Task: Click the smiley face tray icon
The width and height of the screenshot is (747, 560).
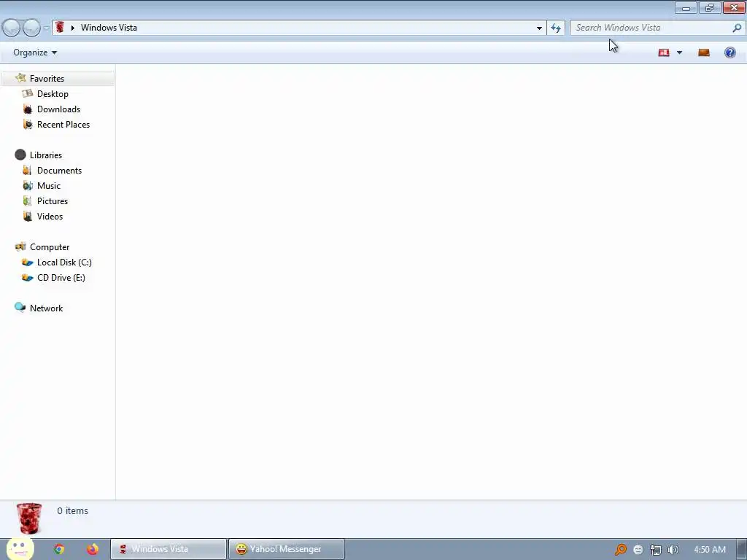Action: 638,550
